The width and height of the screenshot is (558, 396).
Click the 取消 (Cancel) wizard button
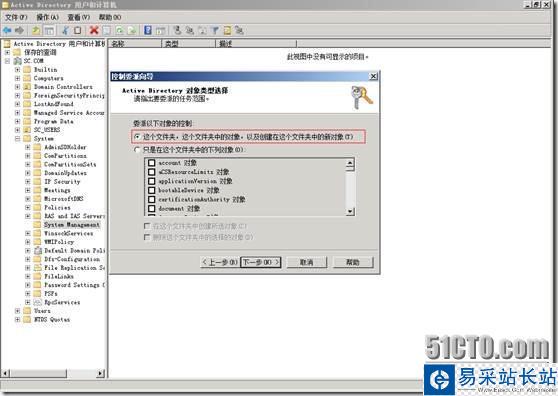point(306,263)
